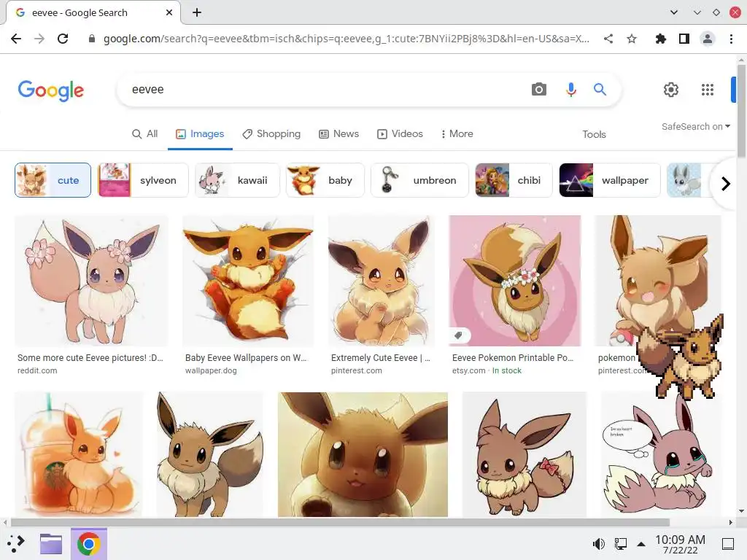The image size is (747, 560).
Task: Open the Chrome profile avatar
Action: [708, 39]
